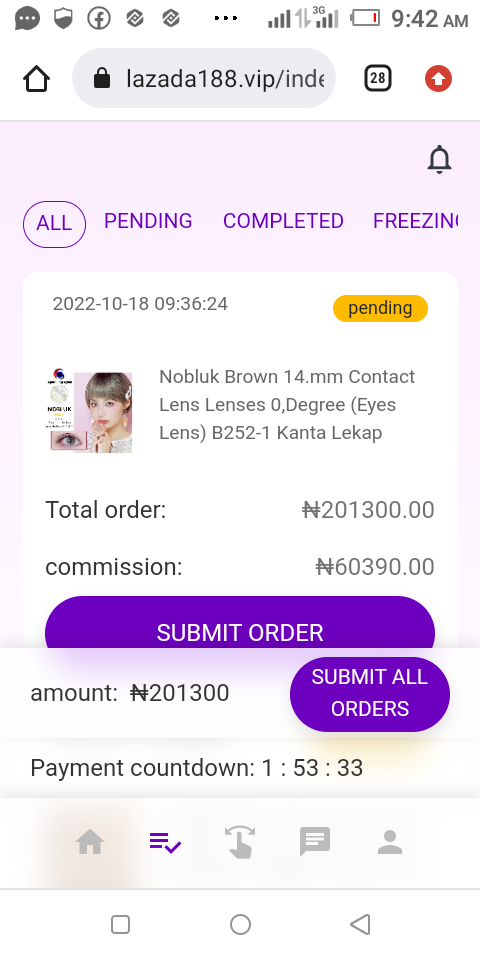The image size is (480, 960).
Task: Click the SUBMIT ORDER button
Action: click(240, 622)
